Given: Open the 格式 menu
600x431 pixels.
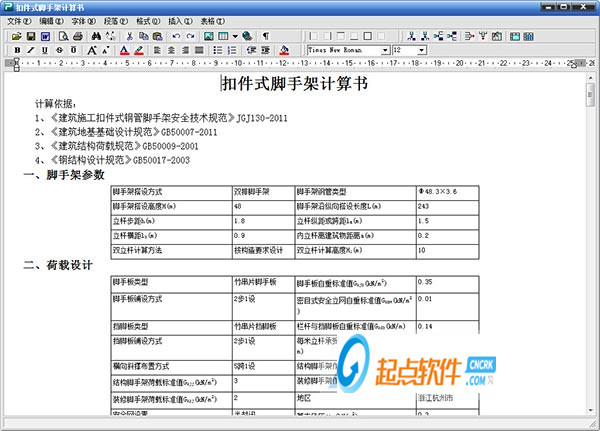Looking at the screenshot, I should click(x=148, y=21).
